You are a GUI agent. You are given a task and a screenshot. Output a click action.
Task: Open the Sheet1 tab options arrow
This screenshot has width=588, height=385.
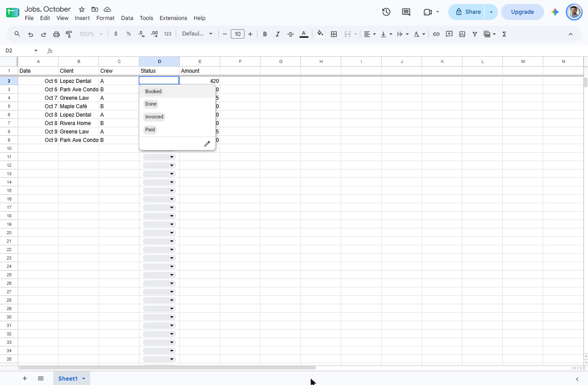click(83, 378)
